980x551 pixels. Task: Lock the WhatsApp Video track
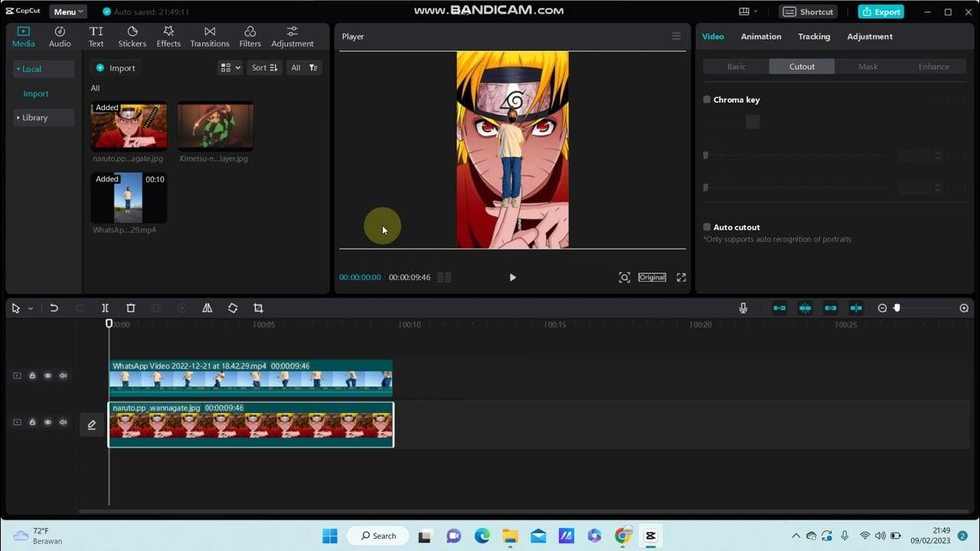pos(32,376)
